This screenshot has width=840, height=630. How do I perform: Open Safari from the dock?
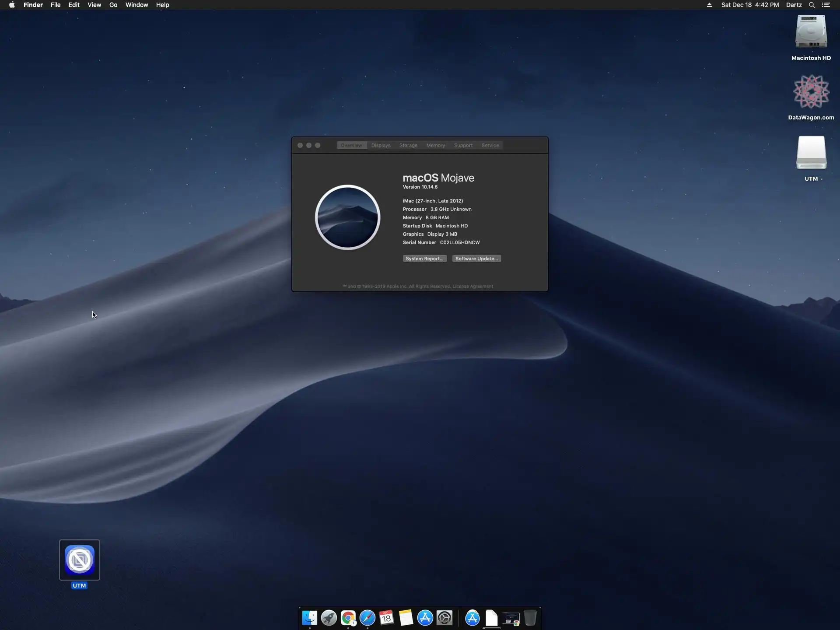click(x=367, y=618)
